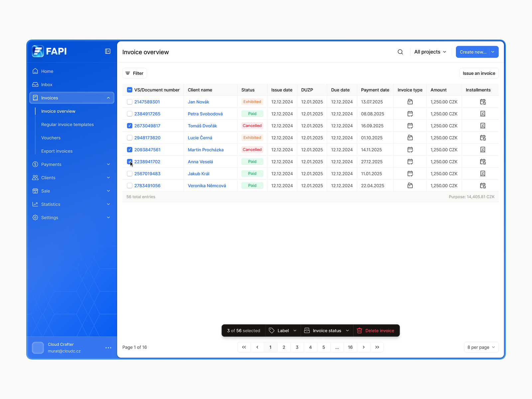The width and height of the screenshot is (532, 399).
Task: Click the Label tag icon in bottom action bar
Action: point(272,331)
